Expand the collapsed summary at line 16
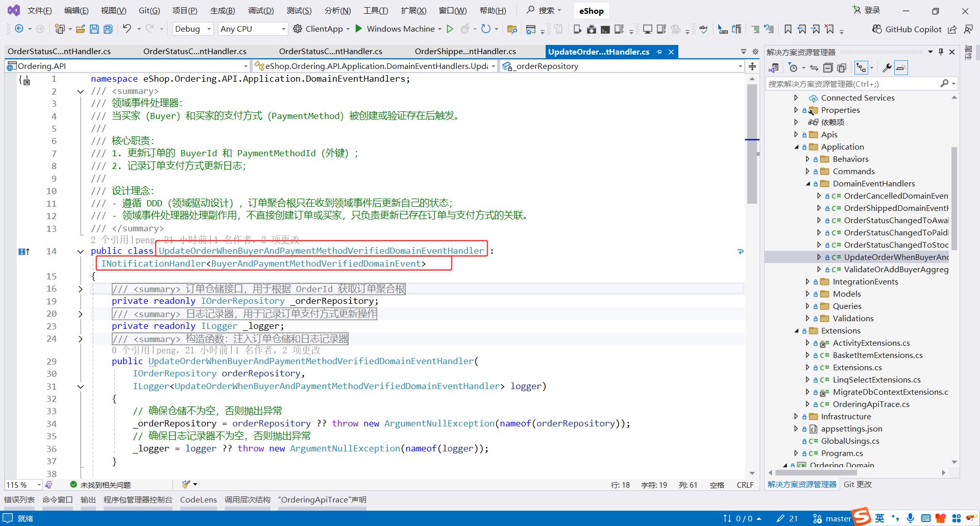The height and width of the screenshot is (526, 980). (x=80, y=289)
